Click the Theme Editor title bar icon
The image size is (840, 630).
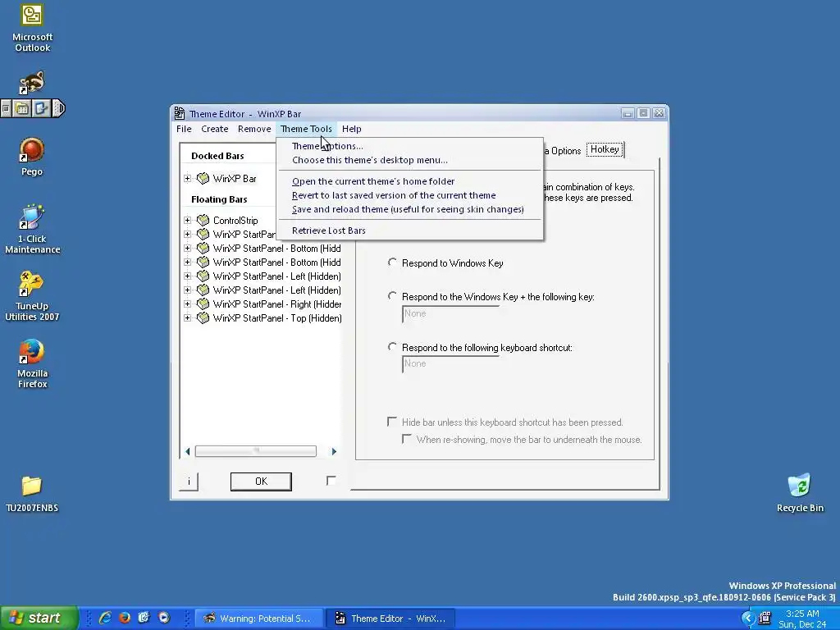tap(180, 113)
